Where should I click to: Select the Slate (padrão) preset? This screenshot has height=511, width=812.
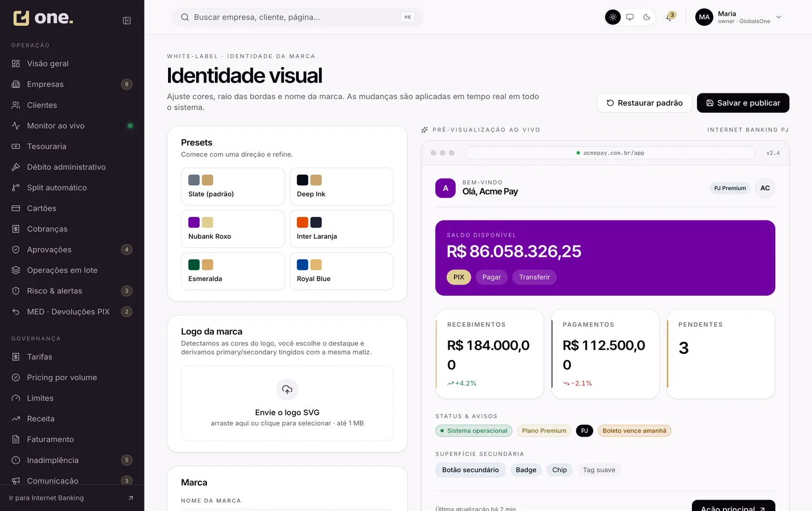point(233,186)
